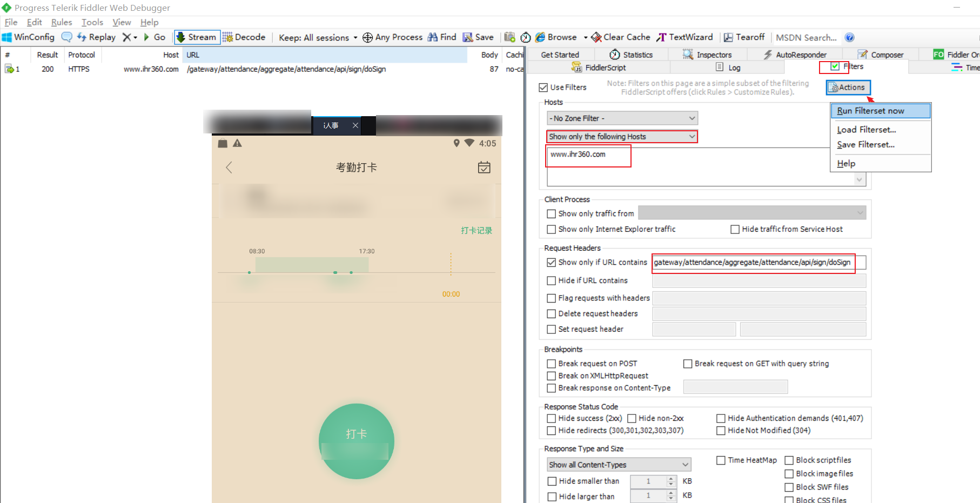The image size is (980, 503).
Task: Select Load Filterset from the Actions menu
Action: point(866,130)
